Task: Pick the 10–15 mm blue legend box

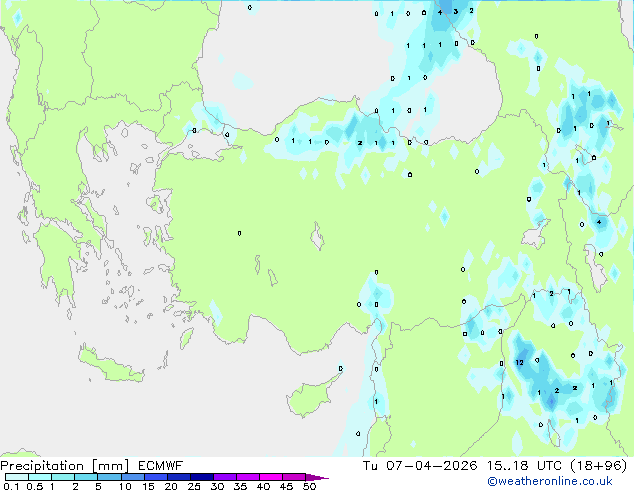Action: point(132,477)
